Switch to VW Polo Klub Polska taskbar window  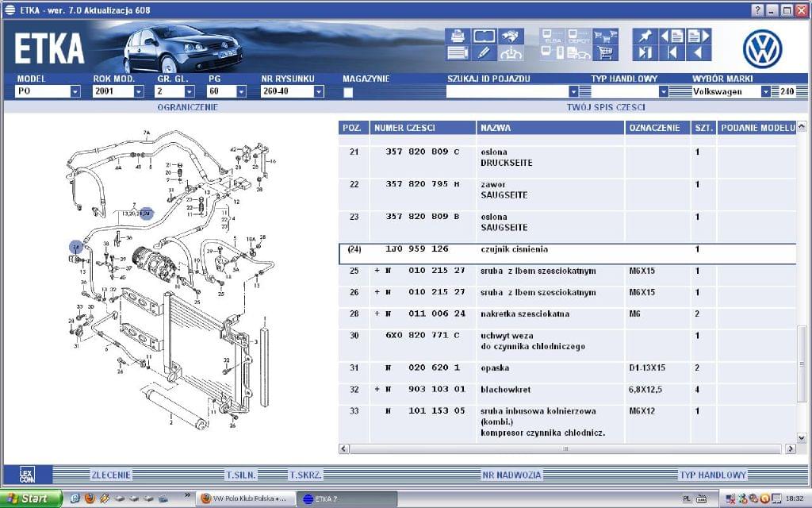tap(246, 498)
